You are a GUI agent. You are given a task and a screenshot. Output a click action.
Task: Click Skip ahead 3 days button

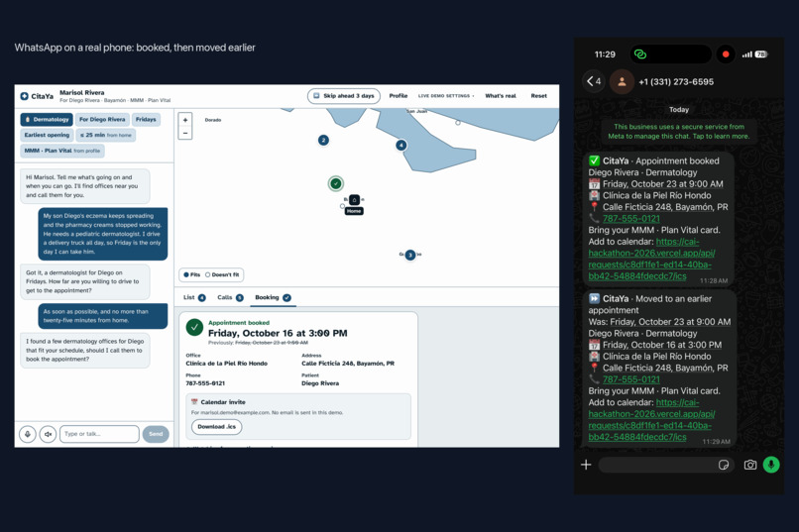click(x=343, y=96)
